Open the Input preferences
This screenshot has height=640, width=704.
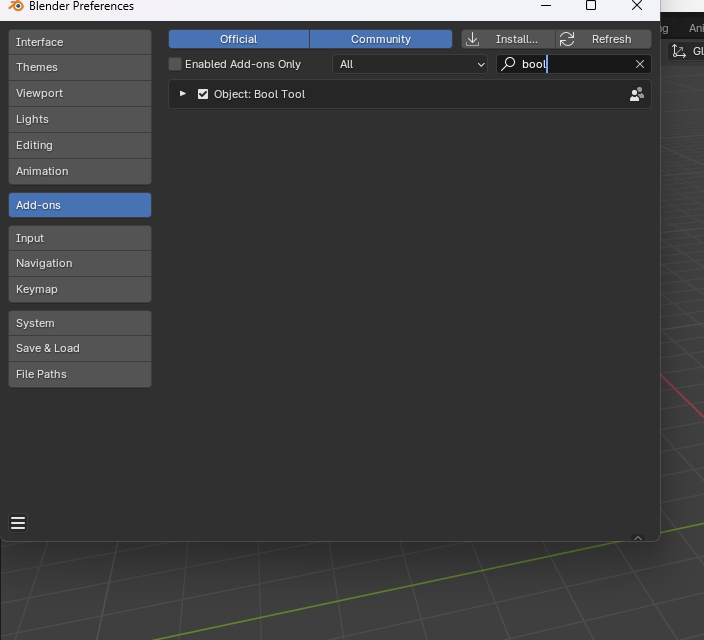(x=80, y=238)
